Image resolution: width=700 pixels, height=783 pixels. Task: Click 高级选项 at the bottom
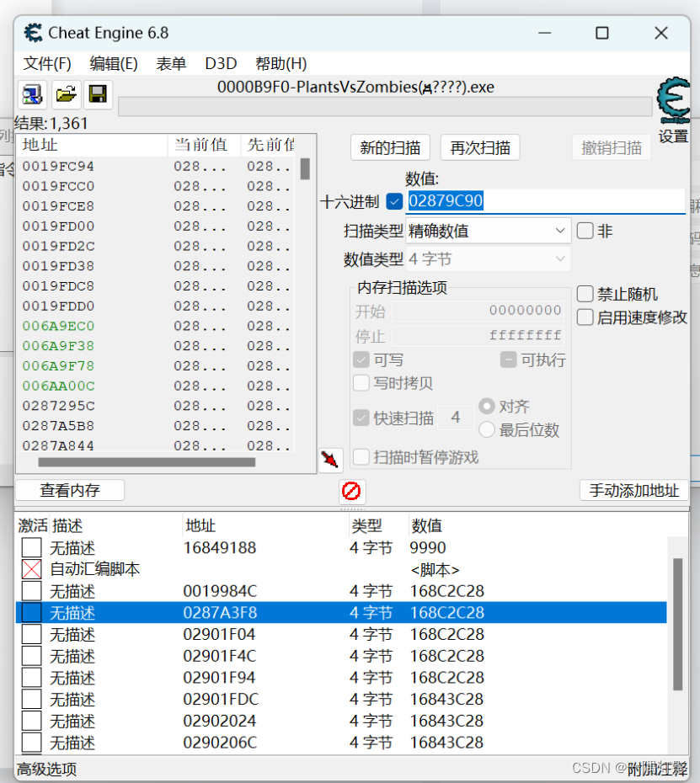[47, 769]
